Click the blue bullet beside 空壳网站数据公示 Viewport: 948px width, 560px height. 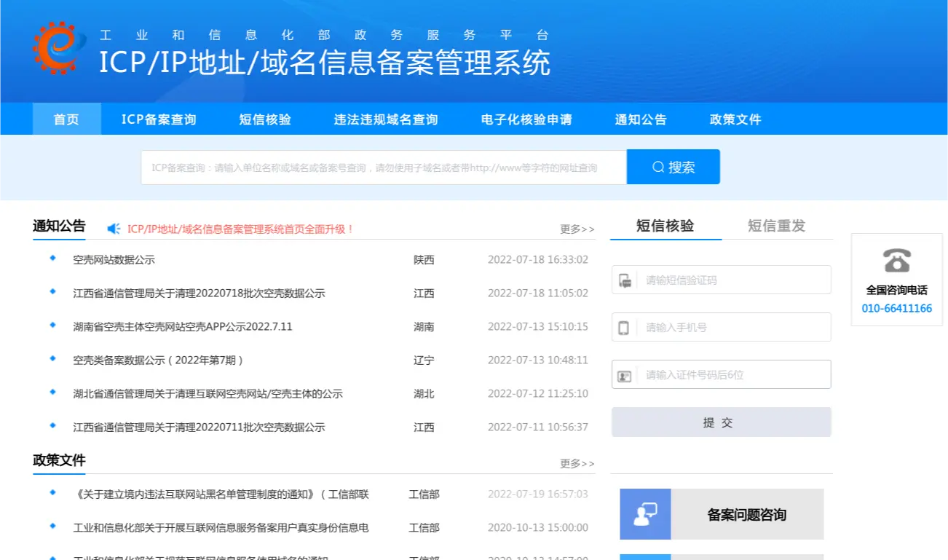(52, 259)
